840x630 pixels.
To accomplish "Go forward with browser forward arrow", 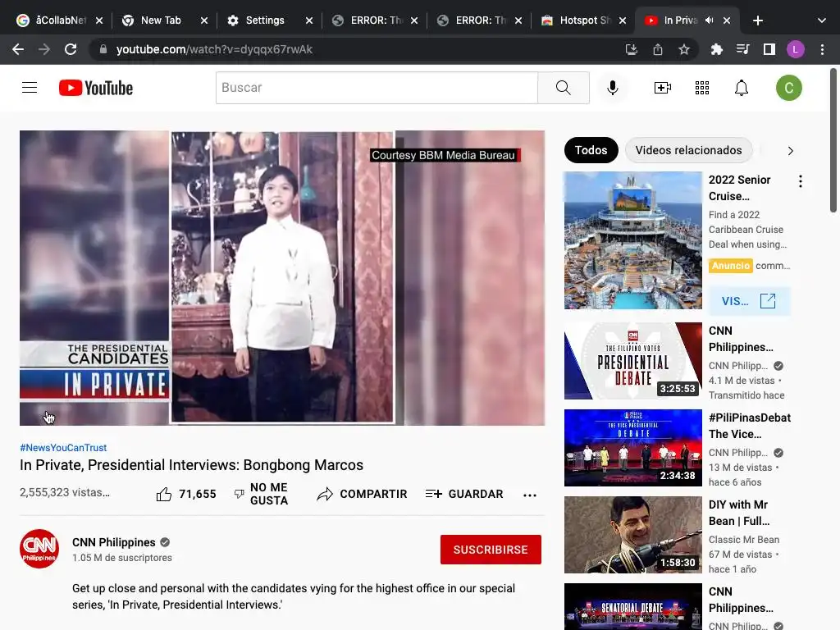I will pyautogui.click(x=44, y=49).
